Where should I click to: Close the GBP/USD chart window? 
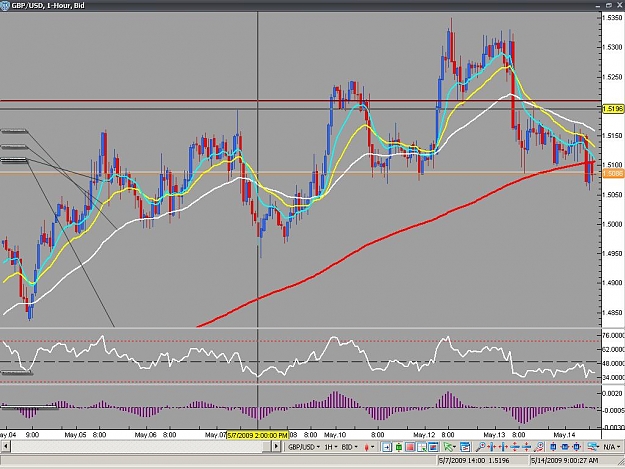619,5
